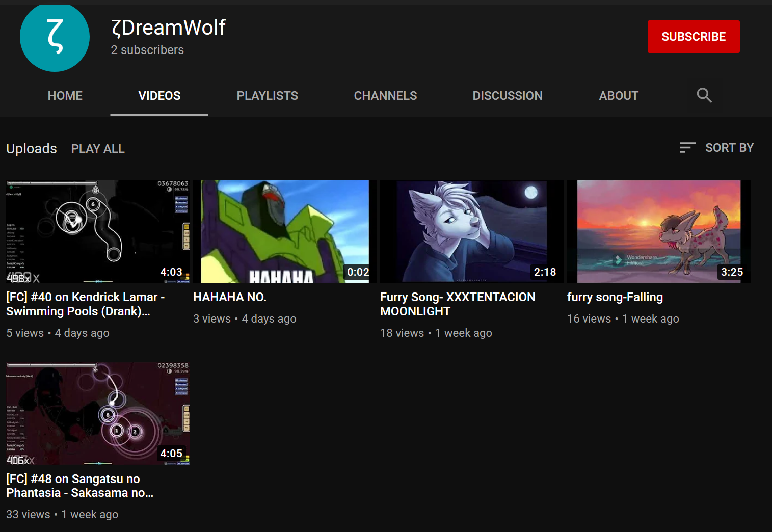Click the 2 subscribers count
This screenshot has width=772, height=532.
147,50
